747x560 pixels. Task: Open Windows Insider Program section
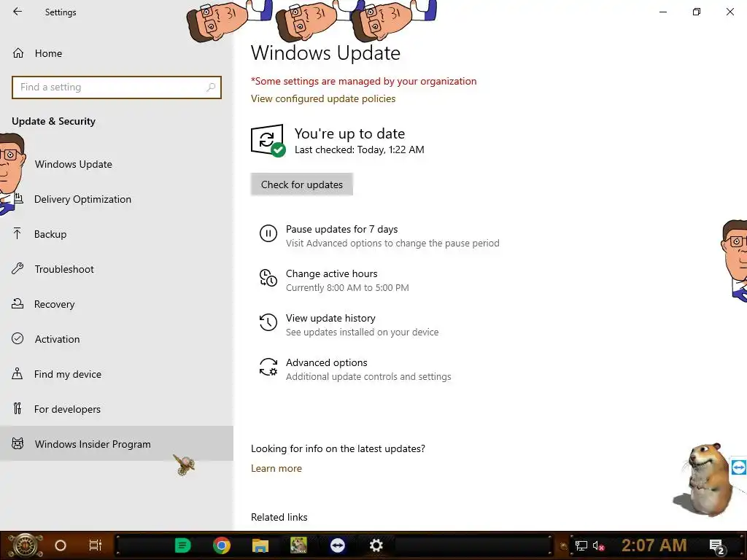point(117,444)
